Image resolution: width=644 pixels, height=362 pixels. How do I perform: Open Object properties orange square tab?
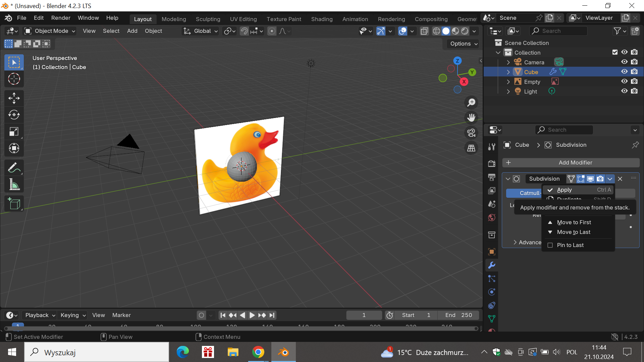click(x=492, y=252)
